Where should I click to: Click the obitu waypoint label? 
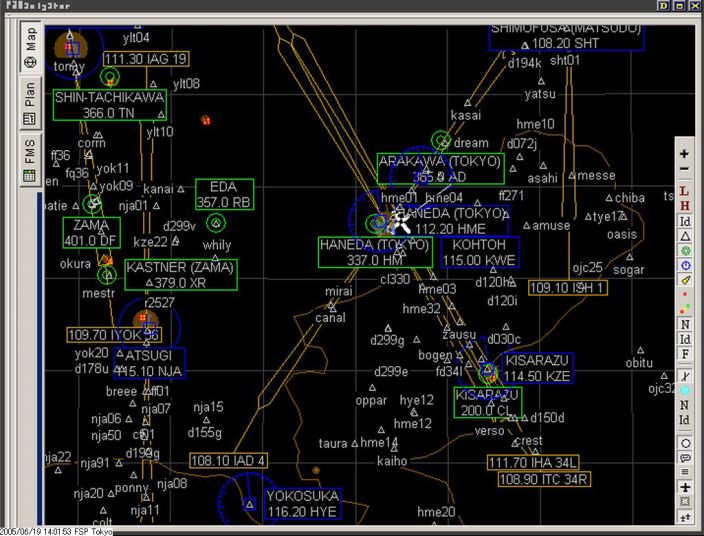click(639, 362)
